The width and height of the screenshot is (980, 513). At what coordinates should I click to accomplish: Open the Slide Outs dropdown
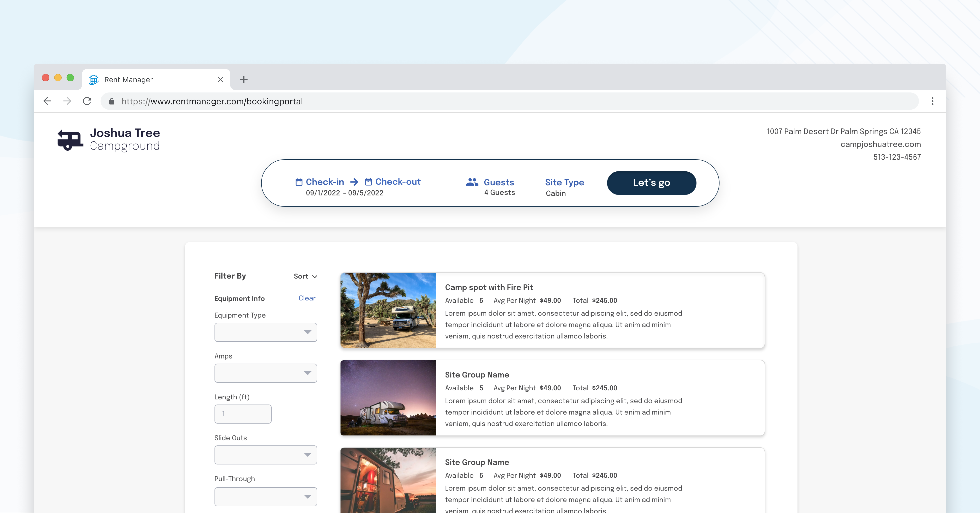265,455
